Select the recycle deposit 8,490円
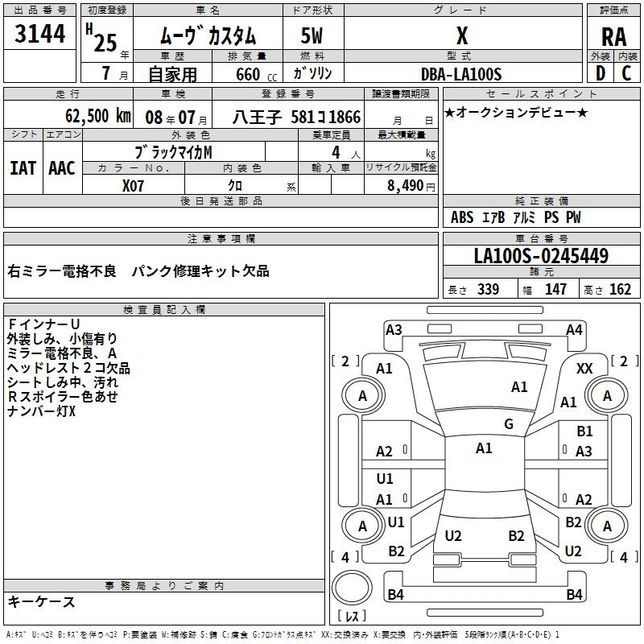 (x=411, y=186)
